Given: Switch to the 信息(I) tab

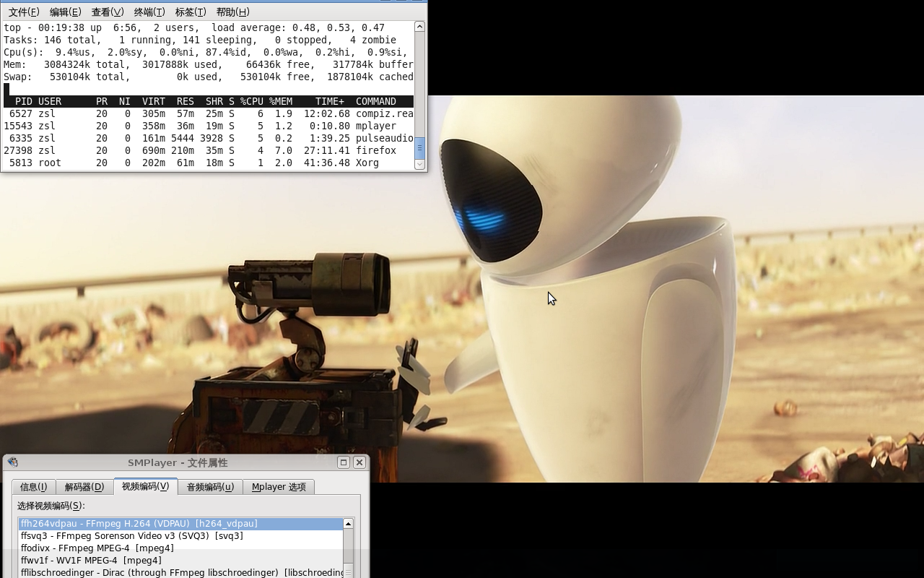Looking at the screenshot, I should tap(34, 487).
